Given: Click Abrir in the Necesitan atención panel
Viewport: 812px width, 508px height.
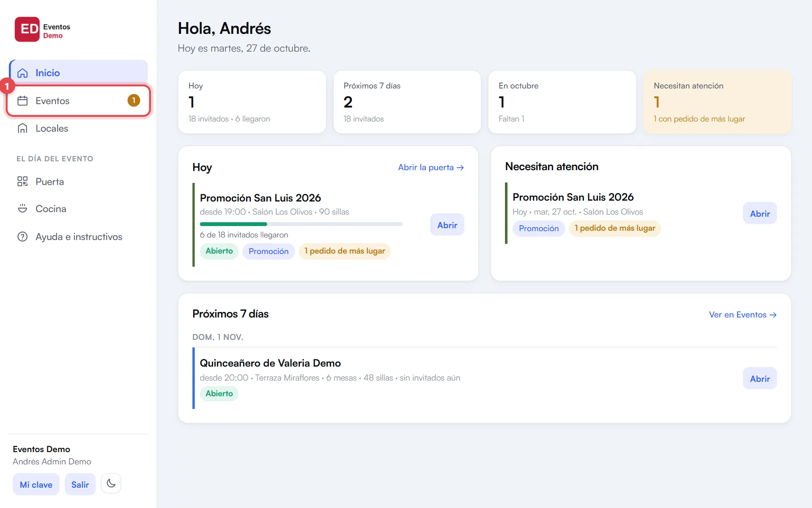Looking at the screenshot, I should [760, 213].
